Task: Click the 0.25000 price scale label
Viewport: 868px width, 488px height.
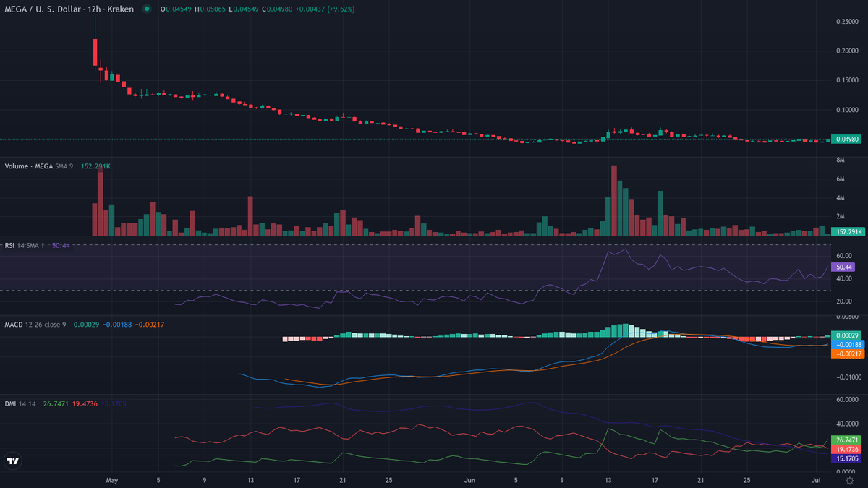Action: pos(847,22)
